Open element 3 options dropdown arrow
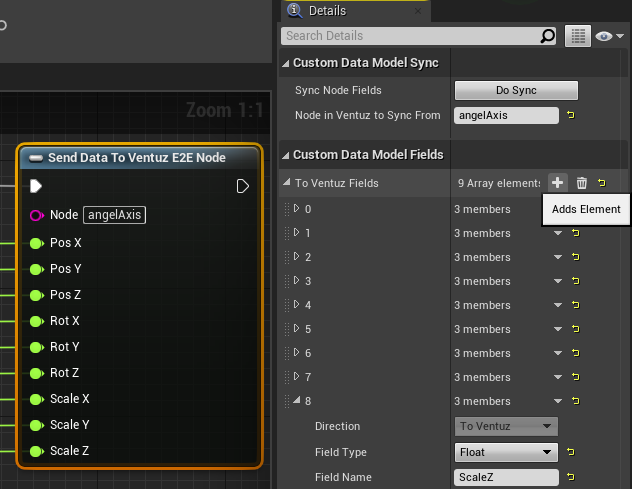The height and width of the screenshot is (489, 632). pyautogui.click(x=558, y=281)
